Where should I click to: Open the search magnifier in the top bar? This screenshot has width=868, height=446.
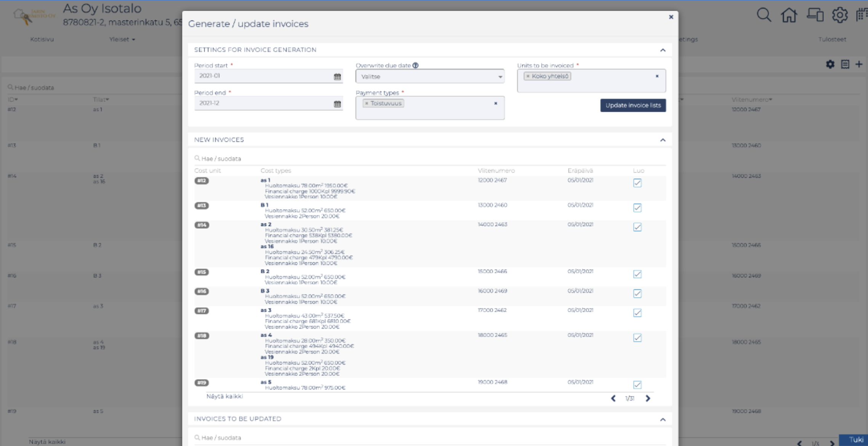click(x=764, y=15)
